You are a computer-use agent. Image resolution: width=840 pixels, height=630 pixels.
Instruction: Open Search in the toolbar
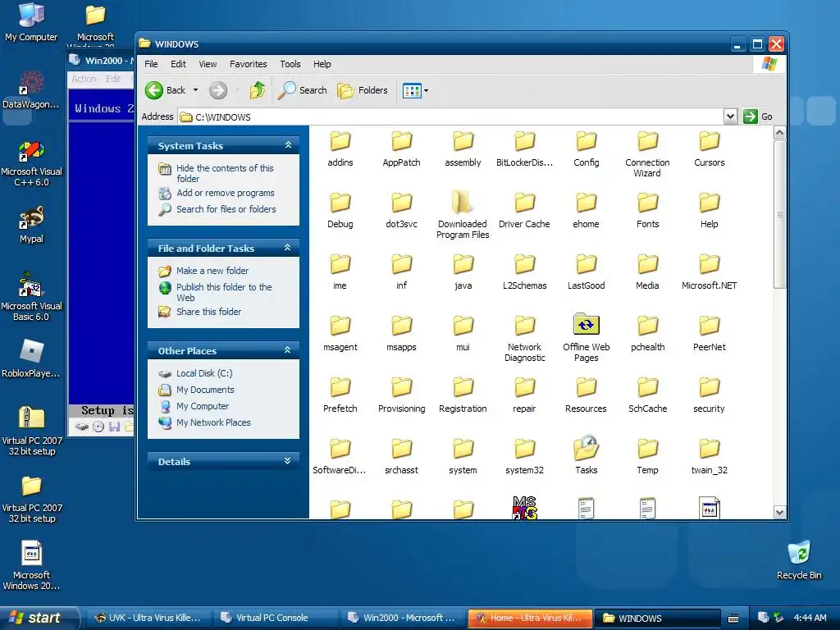click(x=303, y=90)
